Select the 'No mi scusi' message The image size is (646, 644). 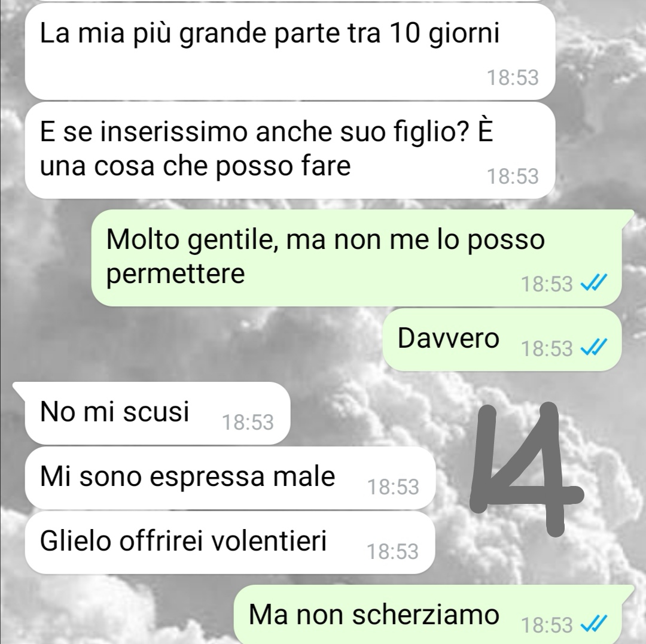[157, 413]
